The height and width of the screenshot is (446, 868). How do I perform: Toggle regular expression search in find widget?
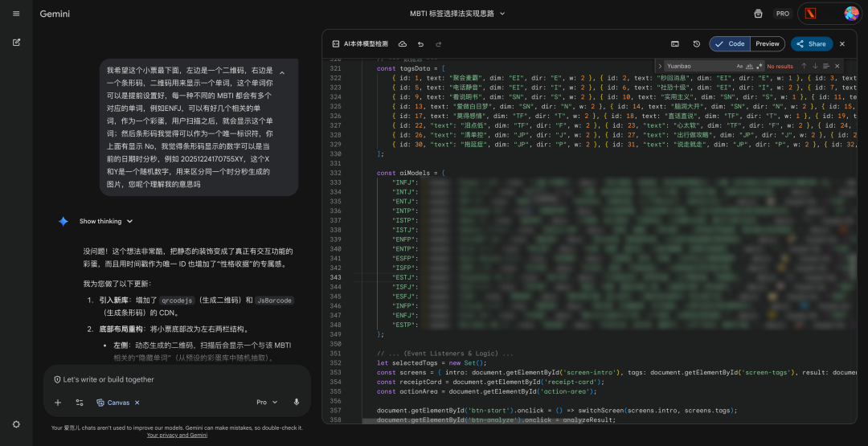coord(759,66)
